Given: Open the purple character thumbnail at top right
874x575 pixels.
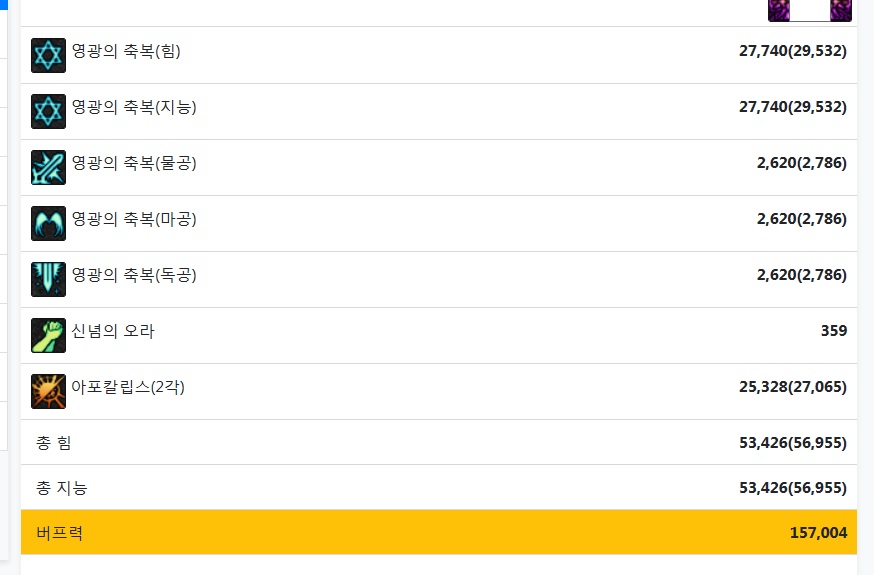Looking at the screenshot, I should (x=809, y=11).
